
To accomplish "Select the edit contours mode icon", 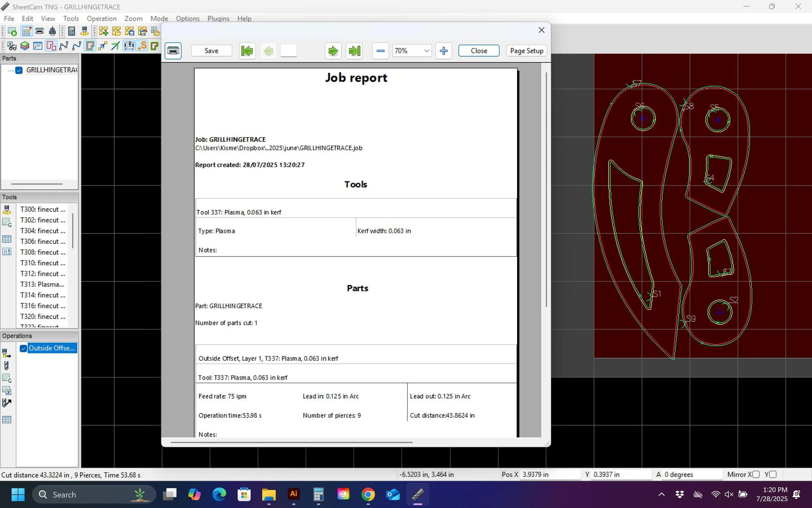I will 51,46.
